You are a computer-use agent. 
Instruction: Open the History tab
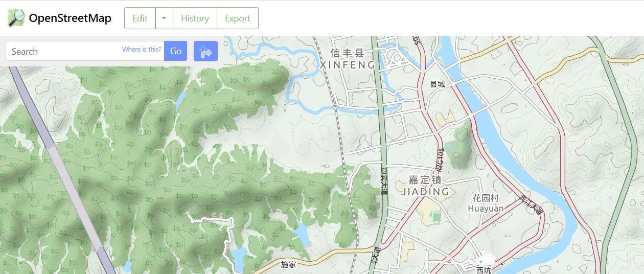[x=195, y=18]
